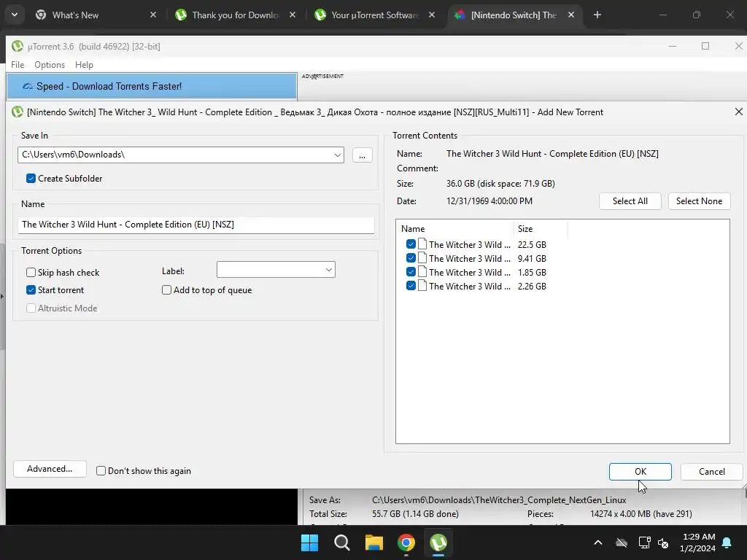Open File Explorer from the taskbar
The height and width of the screenshot is (560, 747).
click(x=374, y=542)
